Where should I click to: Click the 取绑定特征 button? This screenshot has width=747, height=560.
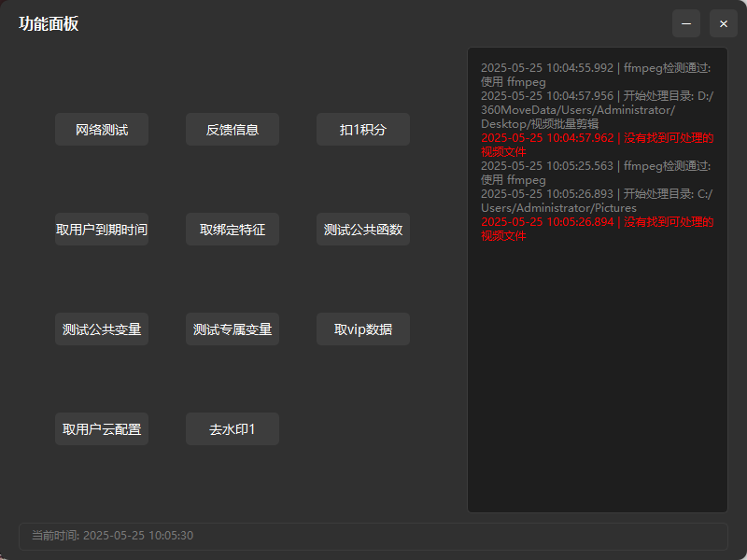coord(233,230)
